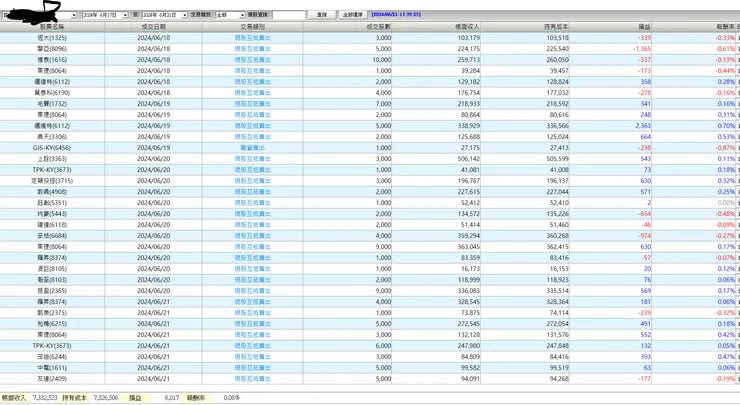
Task: Click the 持有成本 value 362,415
Action: (557, 247)
